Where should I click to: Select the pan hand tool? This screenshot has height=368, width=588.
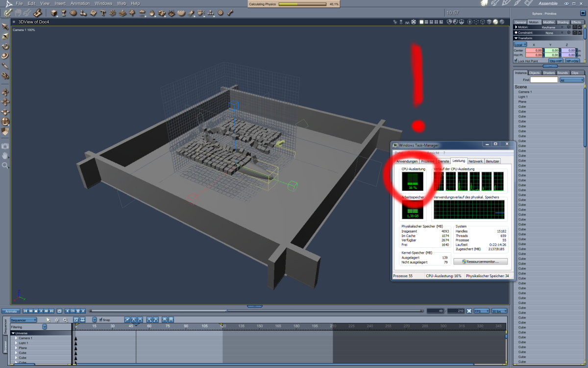[x=5, y=156]
